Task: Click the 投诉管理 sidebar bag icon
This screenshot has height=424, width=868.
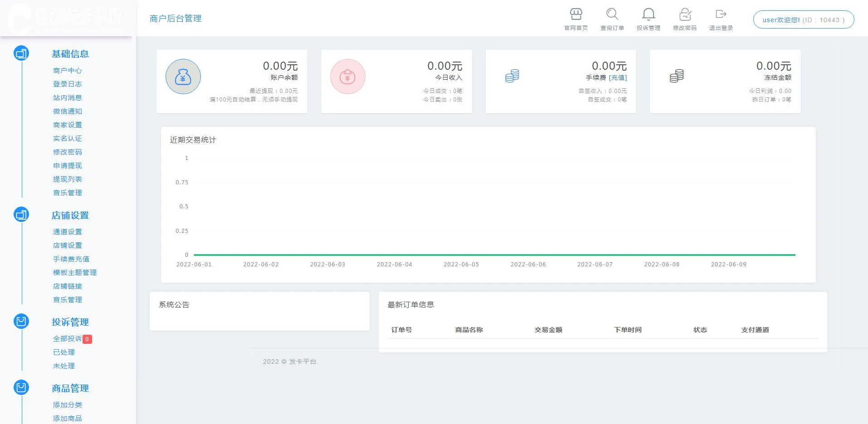Action: pyautogui.click(x=21, y=321)
